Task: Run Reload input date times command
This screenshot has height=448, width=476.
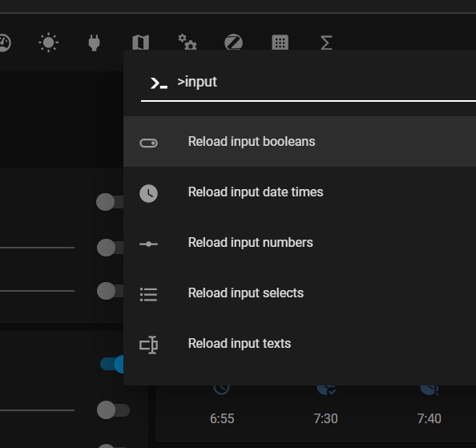Action: click(x=300, y=192)
